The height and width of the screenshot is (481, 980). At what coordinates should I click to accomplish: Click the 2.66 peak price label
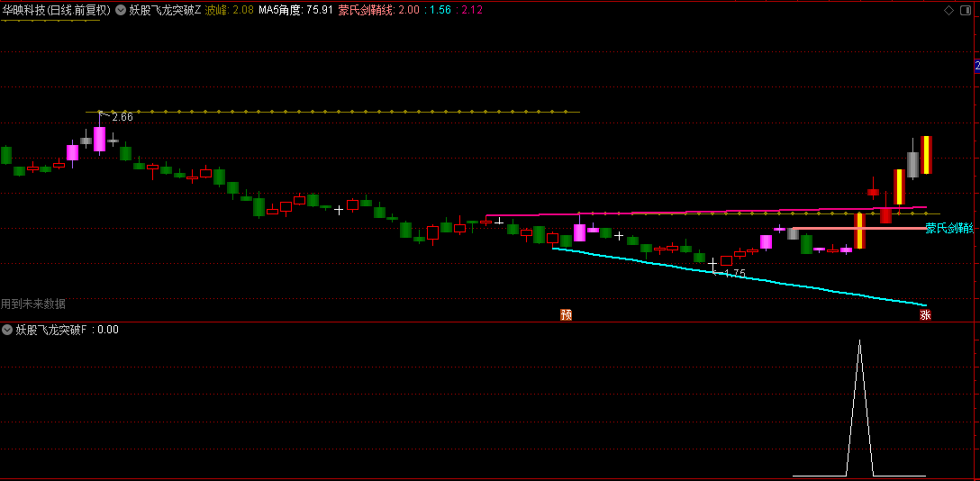[x=122, y=117]
